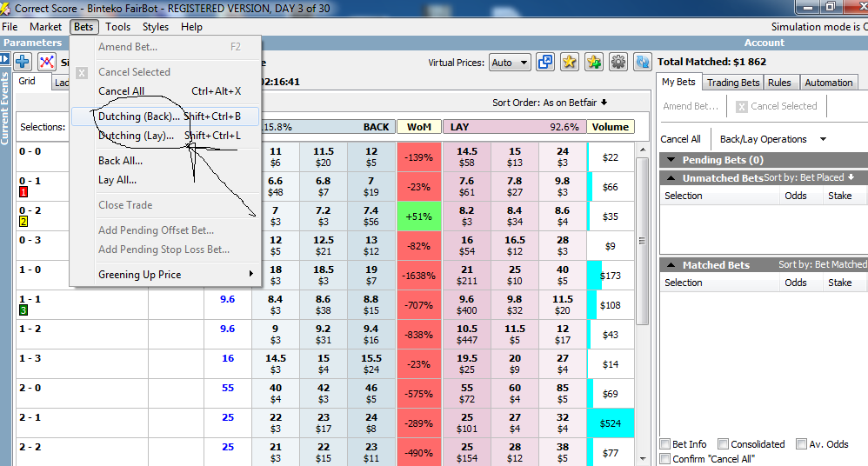The image size is (868, 466).
Task: Open the Help menu
Action: [x=191, y=27]
